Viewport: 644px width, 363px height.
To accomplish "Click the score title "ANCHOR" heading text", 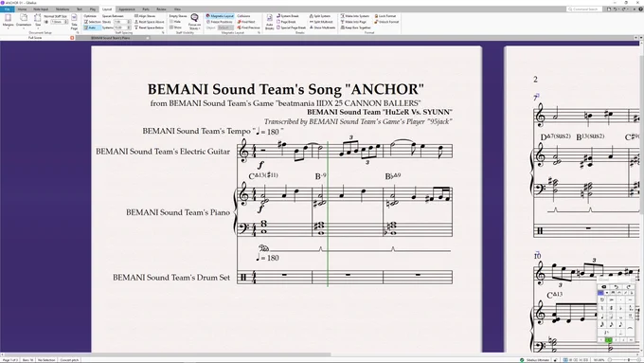I will 286,89.
